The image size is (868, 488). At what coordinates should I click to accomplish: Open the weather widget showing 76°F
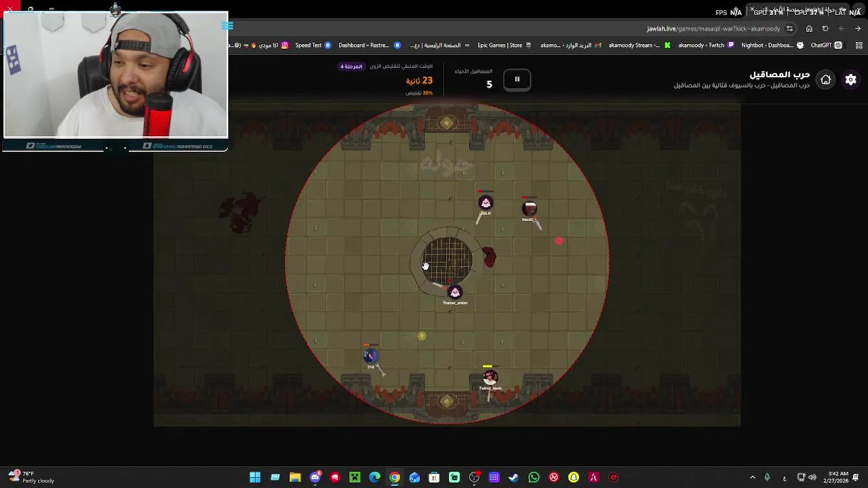31,477
